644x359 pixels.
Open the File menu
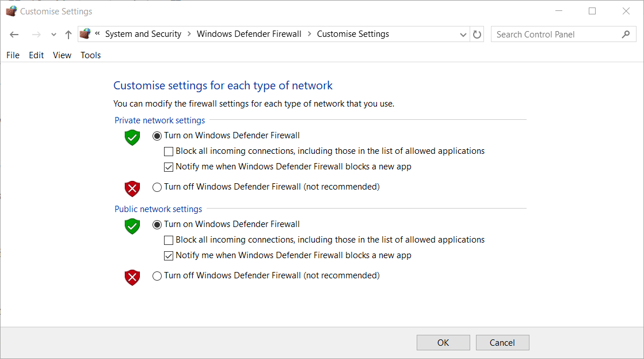tap(13, 55)
